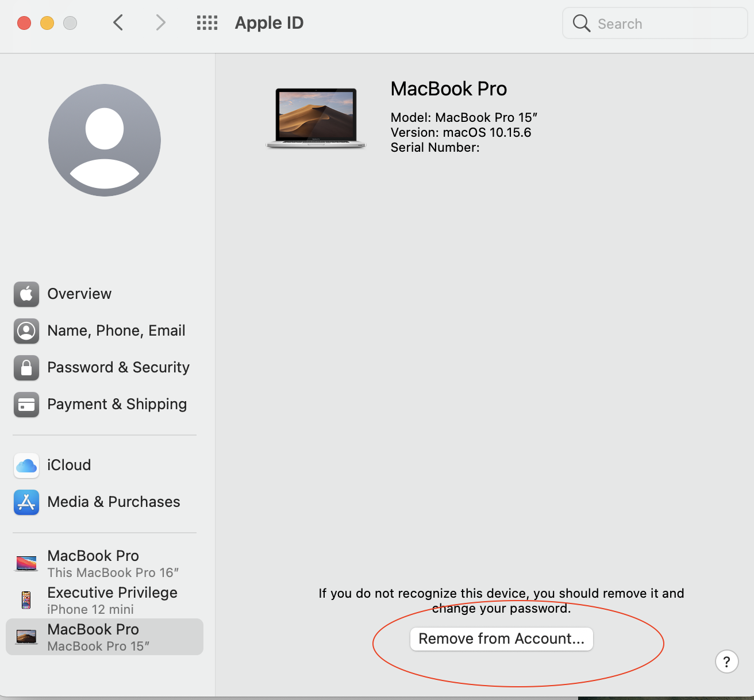Click the profile avatar picture
The width and height of the screenshot is (754, 700).
(105, 140)
